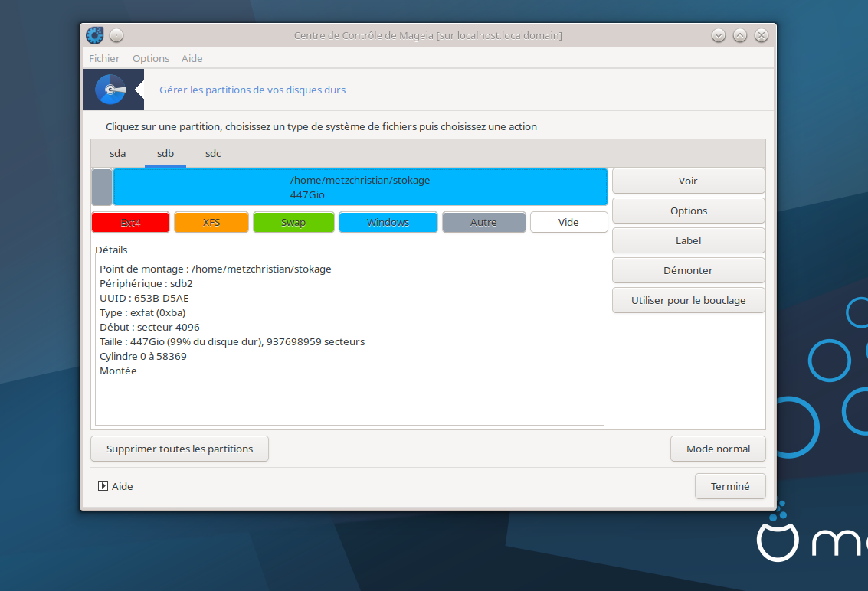Click the Terminé button
The width and height of the screenshot is (868, 591).
click(x=730, y=486)
